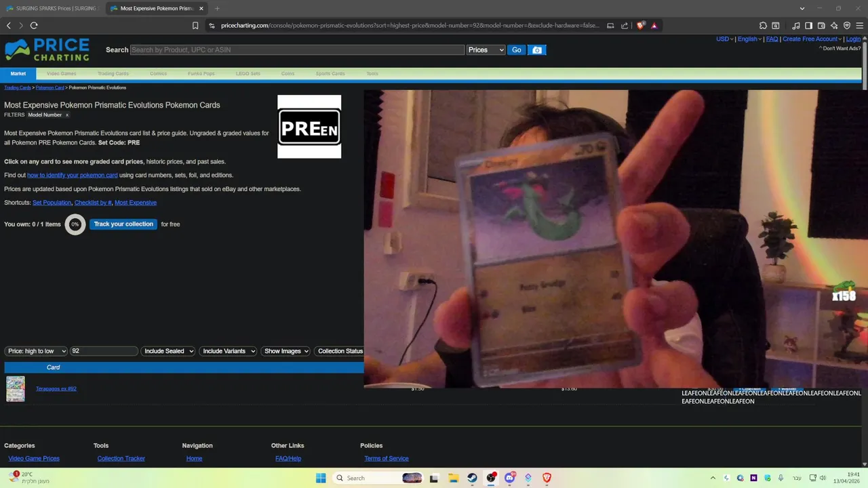The width and height of the screenshot is (868, 488).
Task: Go back in browser history
Action: 9,26
